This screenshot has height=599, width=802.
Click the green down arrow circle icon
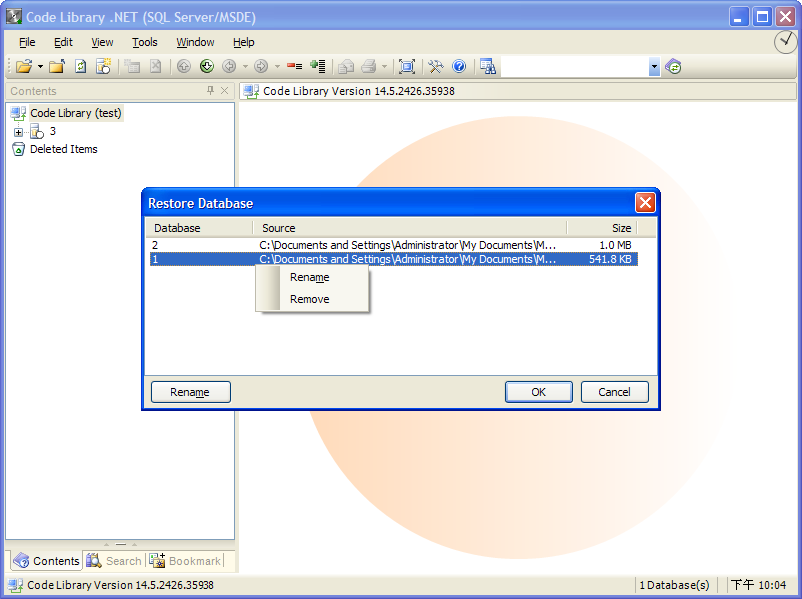coord(207,66)
